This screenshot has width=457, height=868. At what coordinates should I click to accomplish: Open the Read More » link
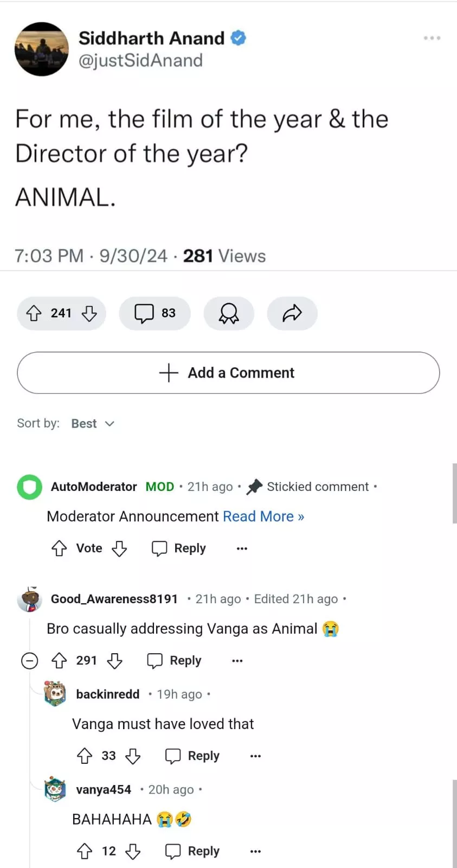(x=263, y=516)
